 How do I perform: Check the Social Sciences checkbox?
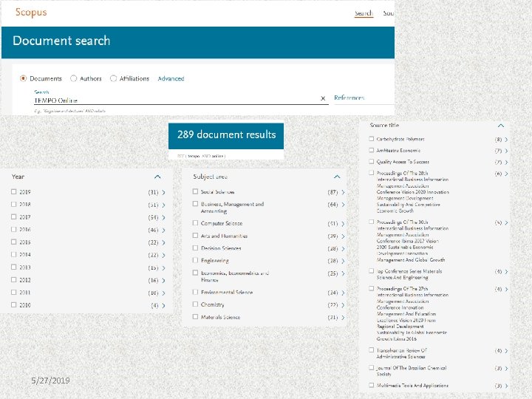click(195, 191)
